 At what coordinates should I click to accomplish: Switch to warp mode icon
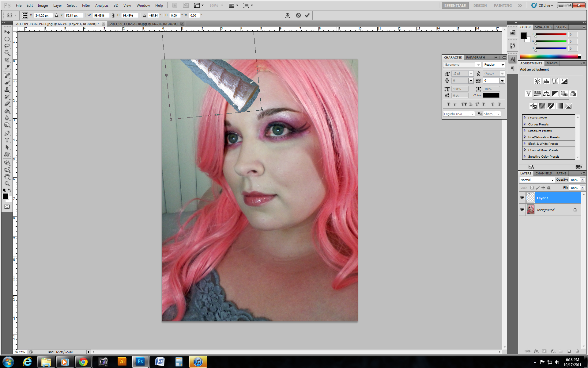tap(288, 15)
